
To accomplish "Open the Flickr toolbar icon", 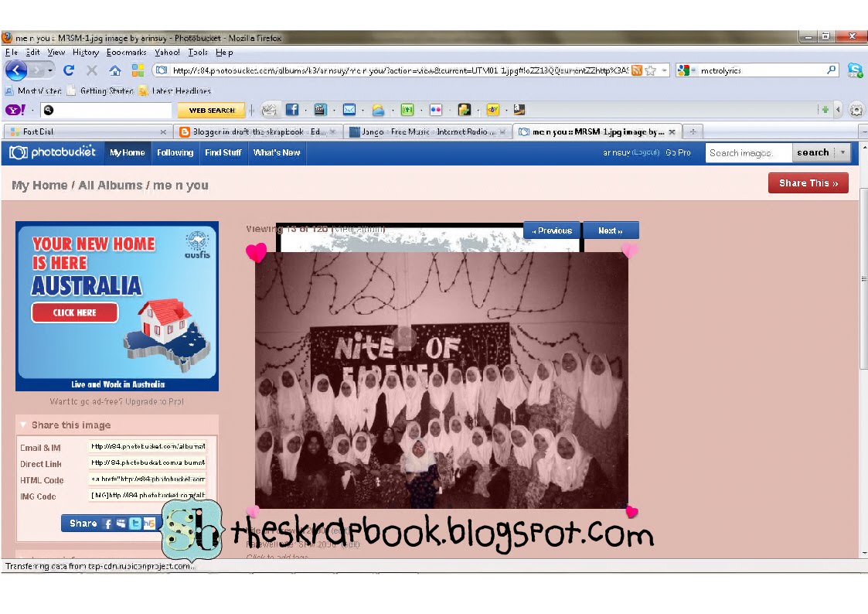I will click(x=436, y=110).
